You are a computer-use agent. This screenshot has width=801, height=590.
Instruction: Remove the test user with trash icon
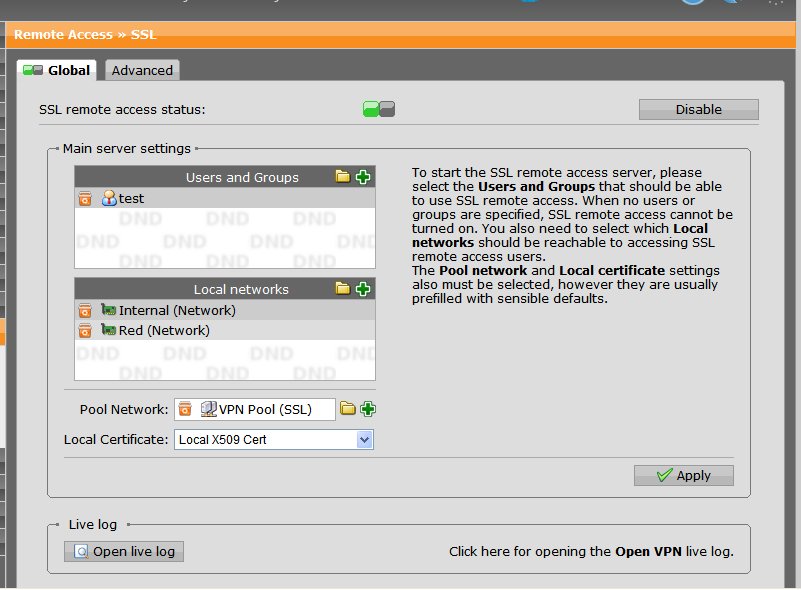coord(85,198)
